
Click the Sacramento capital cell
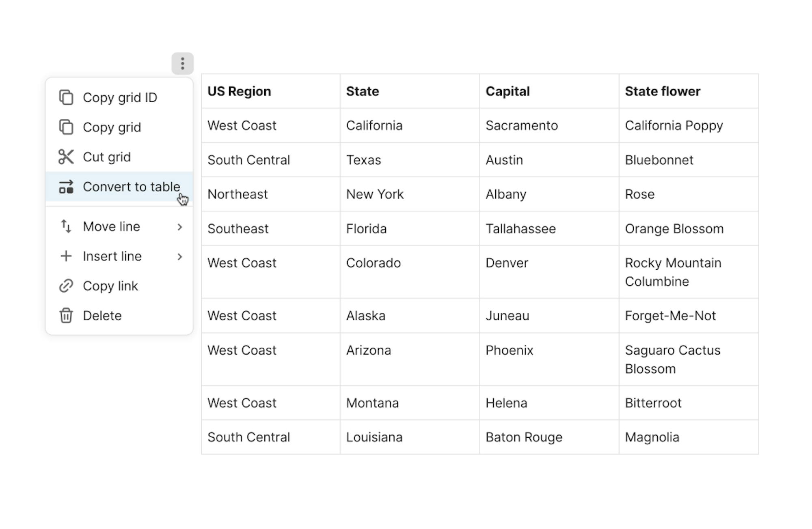coord(522,126)
